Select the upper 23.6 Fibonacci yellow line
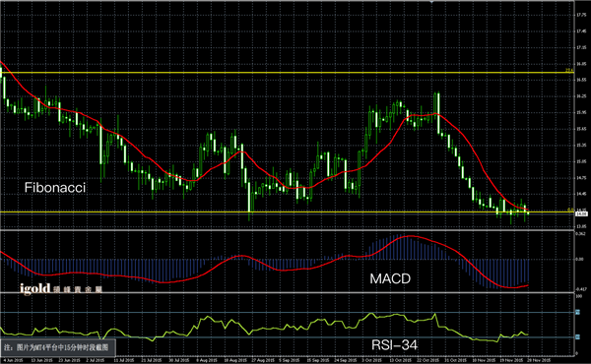The image size is (591, 364). click(x=287, y=73)
